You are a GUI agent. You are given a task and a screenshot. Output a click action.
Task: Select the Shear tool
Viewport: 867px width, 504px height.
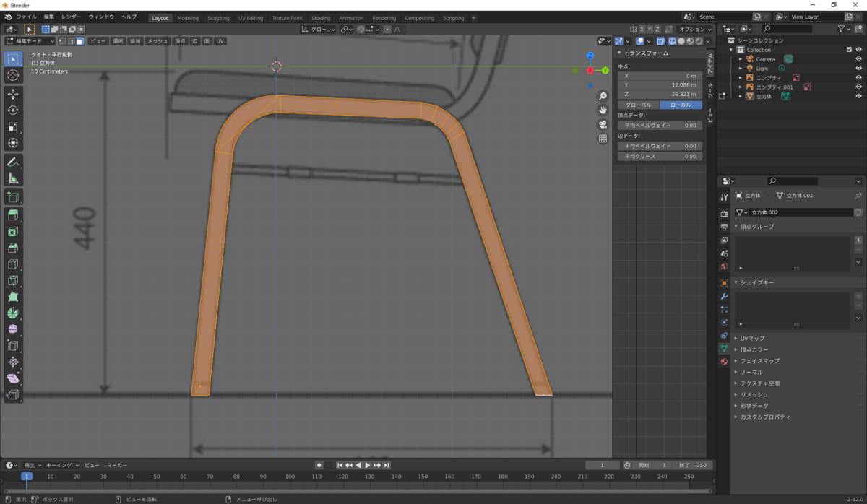pos(13,379)
